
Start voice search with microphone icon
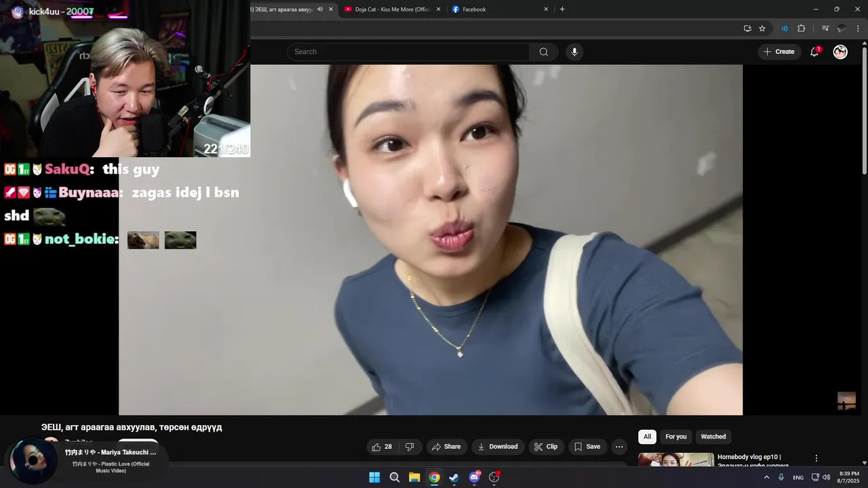[574, 52]
